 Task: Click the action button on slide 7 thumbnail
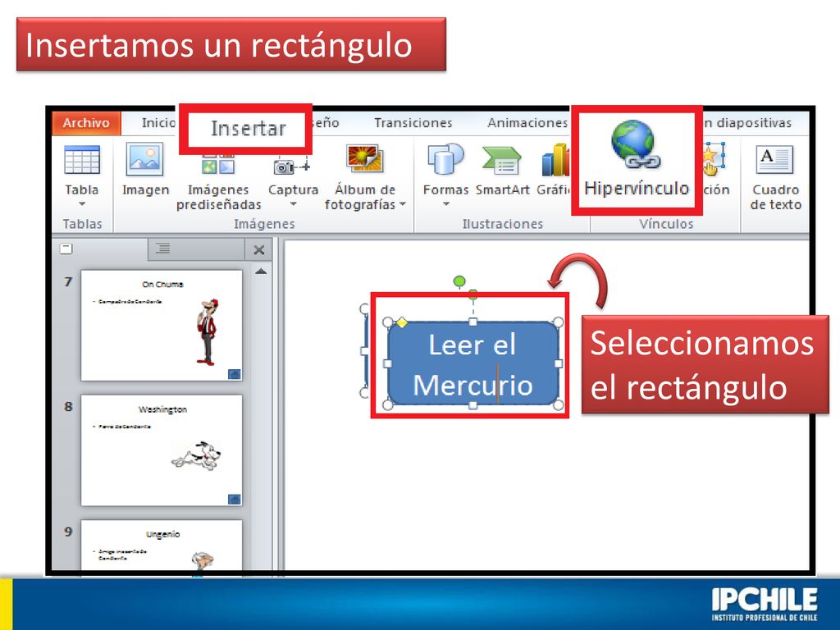click(x=234, y=374)
